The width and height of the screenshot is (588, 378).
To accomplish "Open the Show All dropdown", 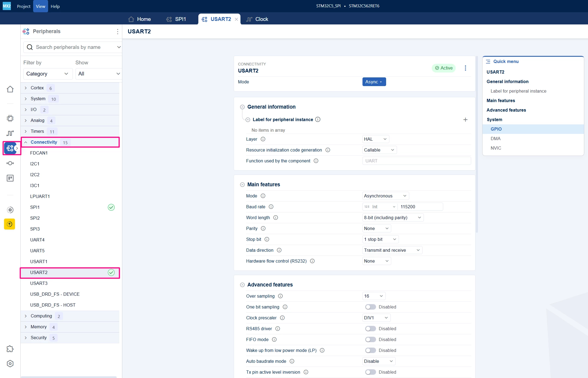I will tap(98, 74).
